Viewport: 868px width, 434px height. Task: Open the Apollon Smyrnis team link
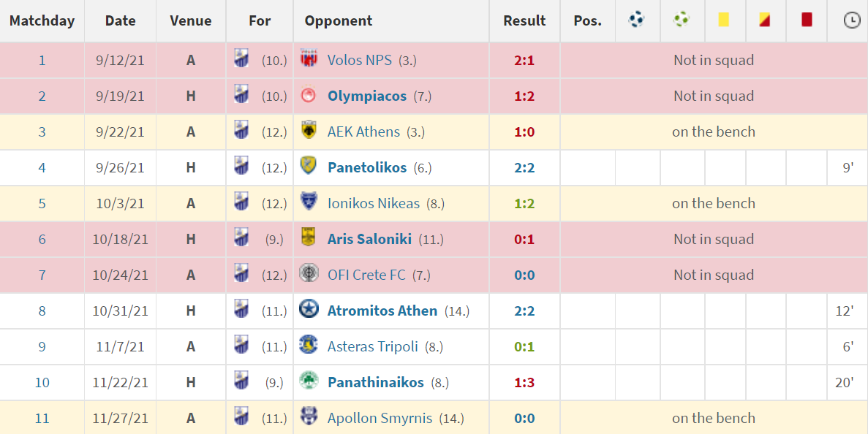[380, 418]
